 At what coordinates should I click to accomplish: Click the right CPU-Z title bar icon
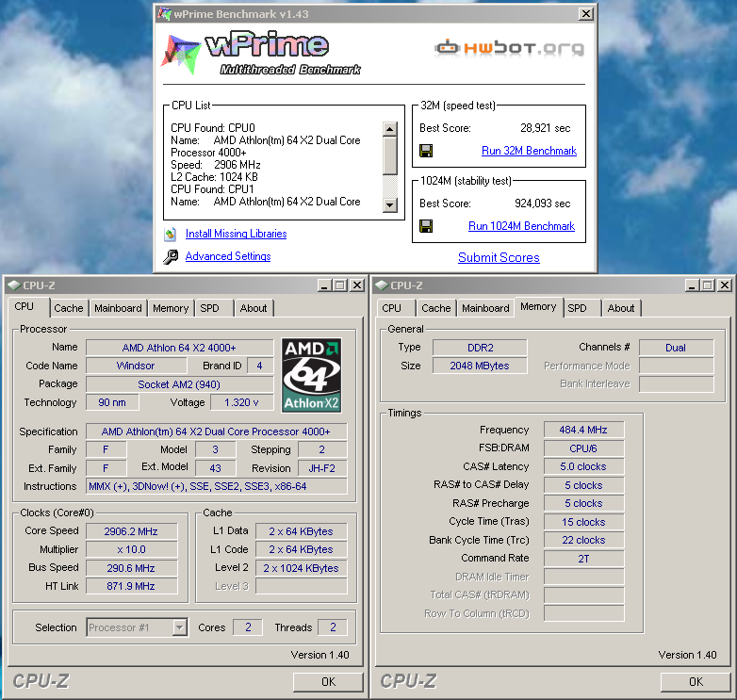(x=382, y=285)
